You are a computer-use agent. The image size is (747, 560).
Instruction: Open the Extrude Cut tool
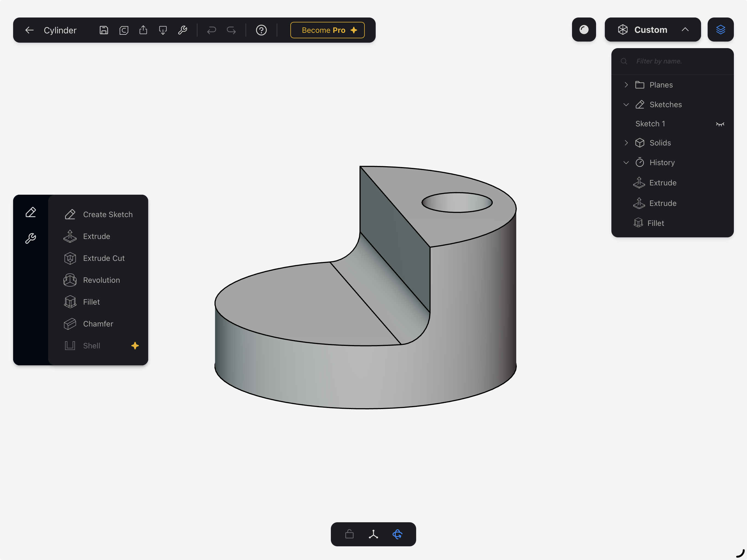pos(103,258)
